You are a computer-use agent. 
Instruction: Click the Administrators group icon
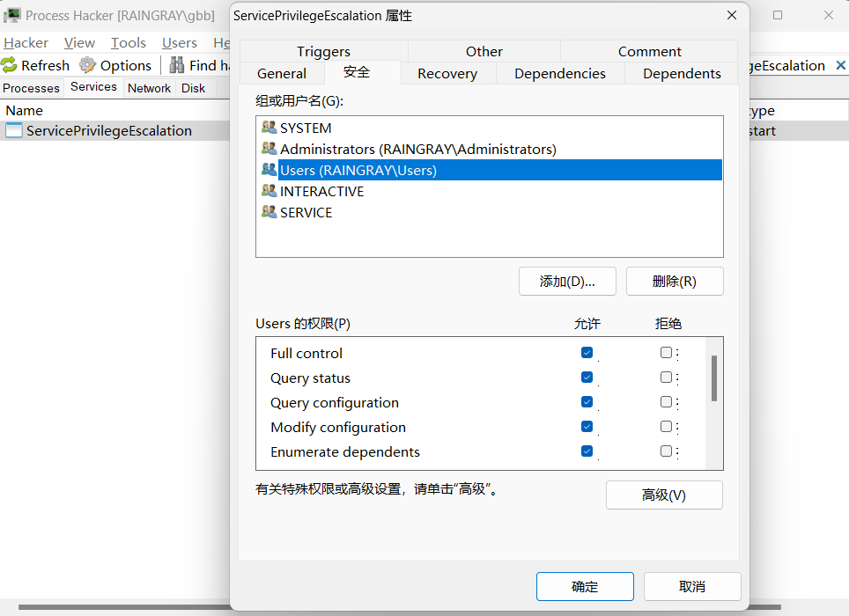coord(269,149)
